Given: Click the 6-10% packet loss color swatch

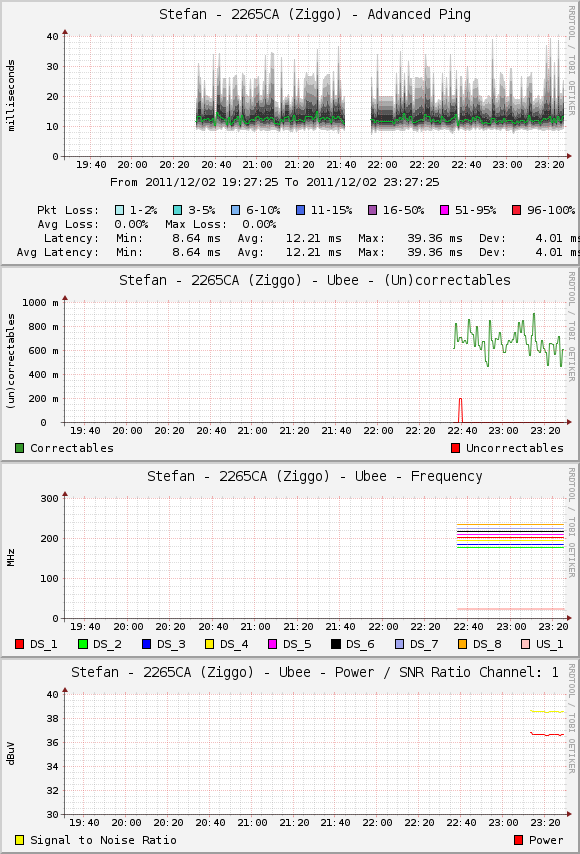Looking at the screenshot, I should [236, 210].
